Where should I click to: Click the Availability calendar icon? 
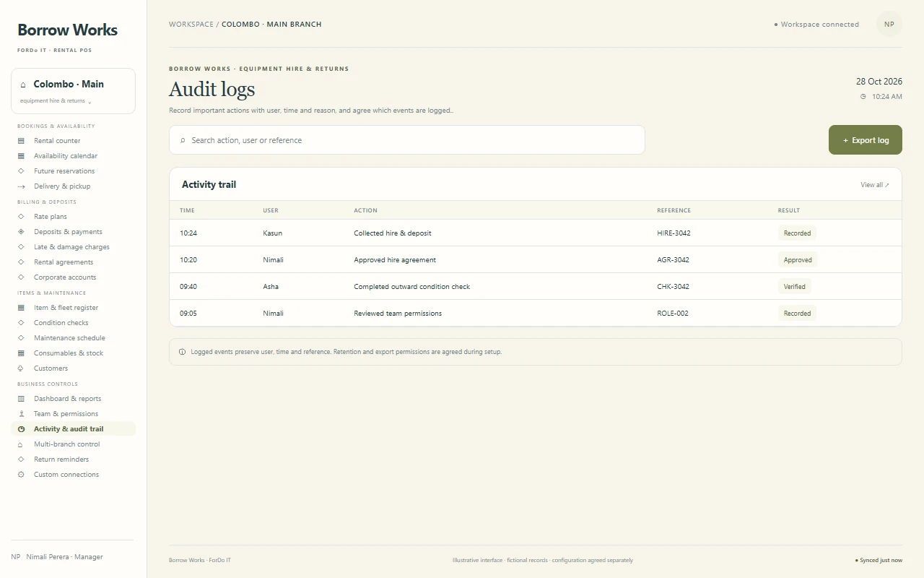pos(21,156)
